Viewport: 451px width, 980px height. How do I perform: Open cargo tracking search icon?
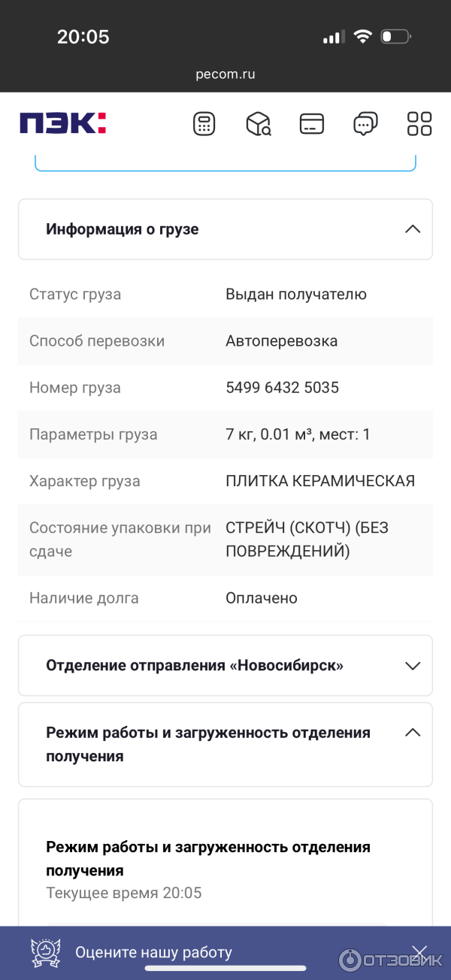tap(258, 124)
